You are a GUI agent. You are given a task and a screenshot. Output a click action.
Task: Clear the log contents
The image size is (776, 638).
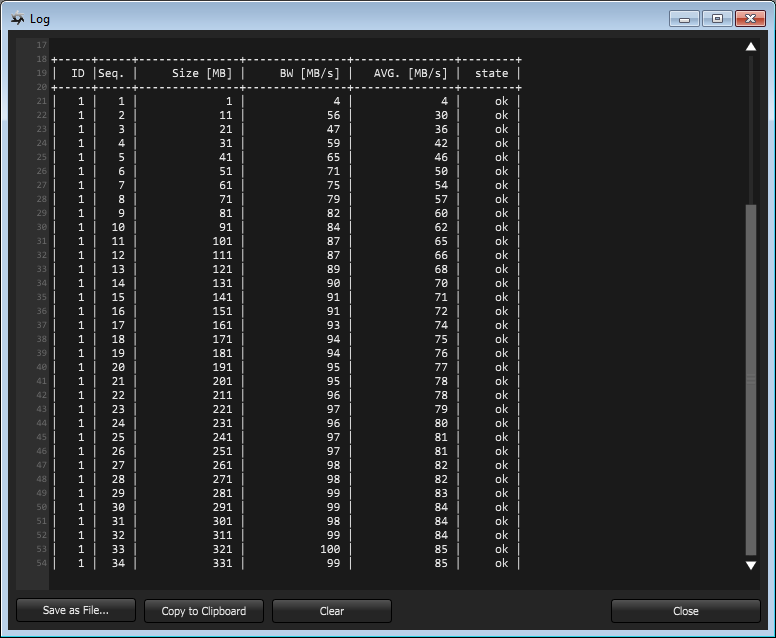(332, 611)
